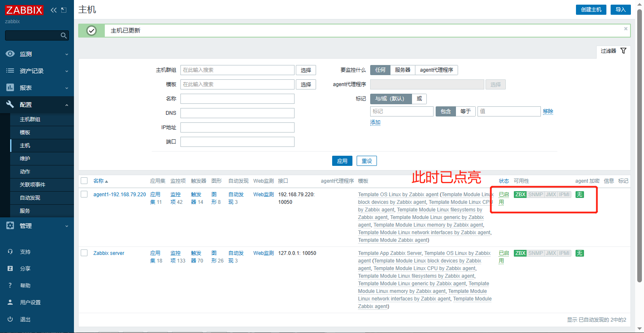
Task: Click 添加 tag link
Action: click(x=375, y=122)
